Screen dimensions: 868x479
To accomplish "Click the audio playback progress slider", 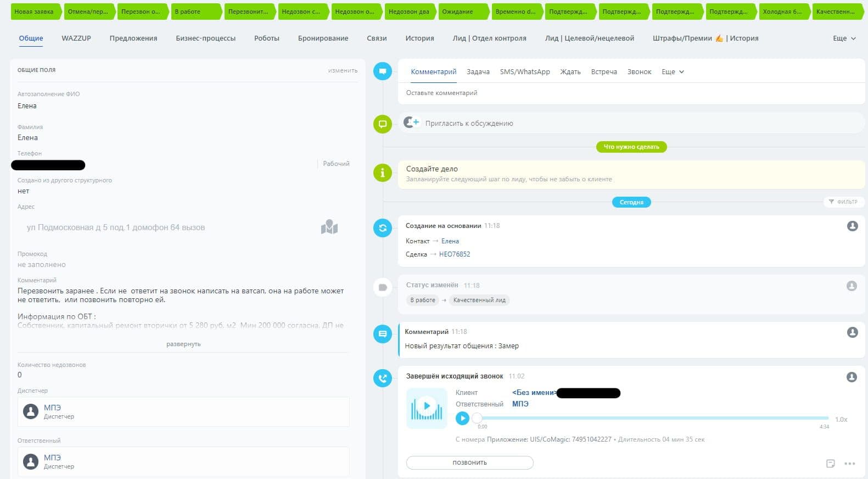I will tap(652, 418).
